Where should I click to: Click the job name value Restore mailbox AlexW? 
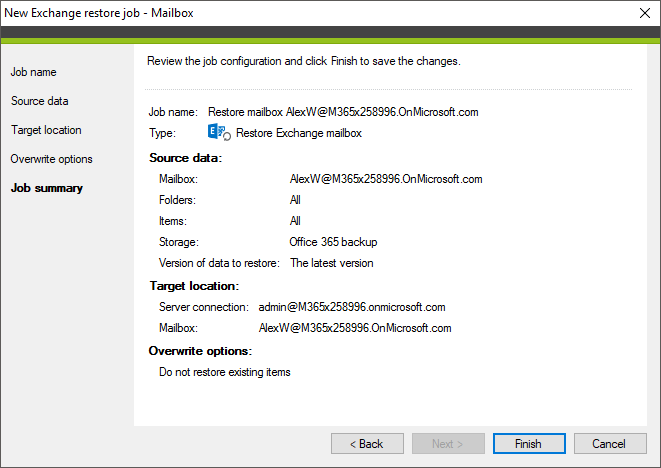343,112
